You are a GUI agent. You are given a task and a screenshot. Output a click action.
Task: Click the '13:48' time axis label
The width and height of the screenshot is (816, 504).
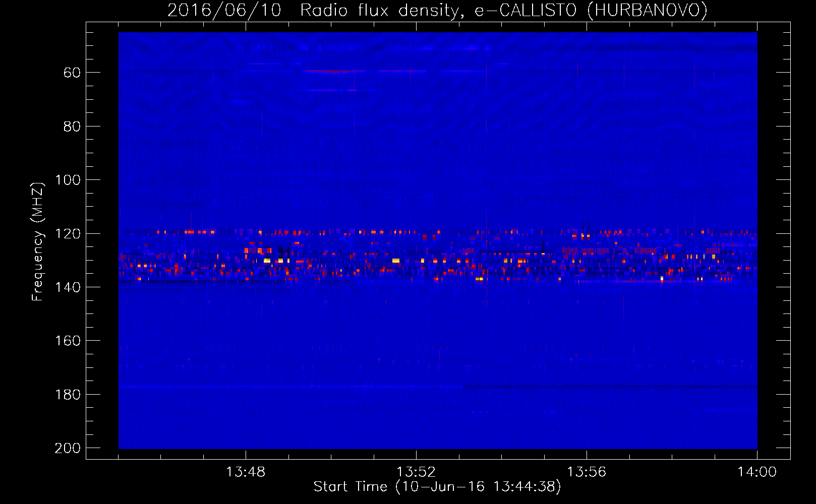[x=246, y=472]
